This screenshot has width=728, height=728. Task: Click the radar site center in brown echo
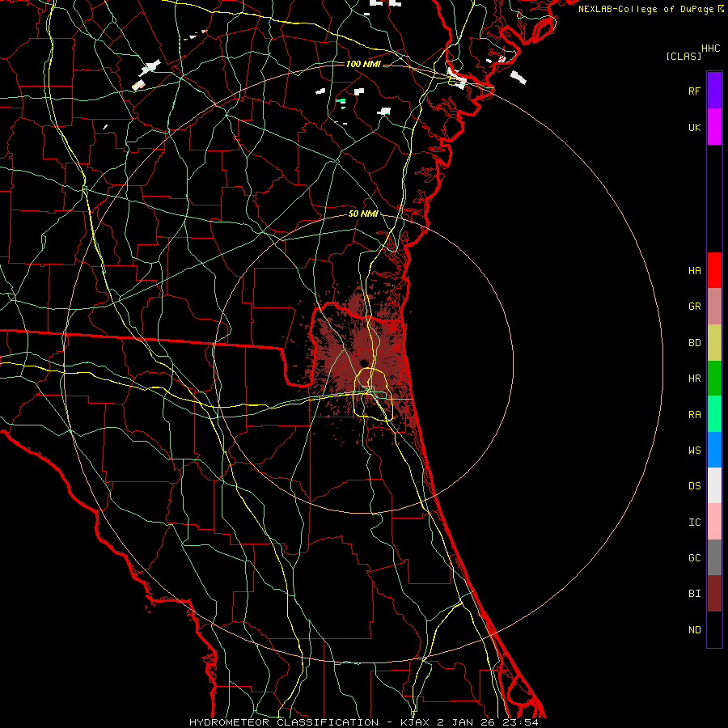[x=363, y=362]
